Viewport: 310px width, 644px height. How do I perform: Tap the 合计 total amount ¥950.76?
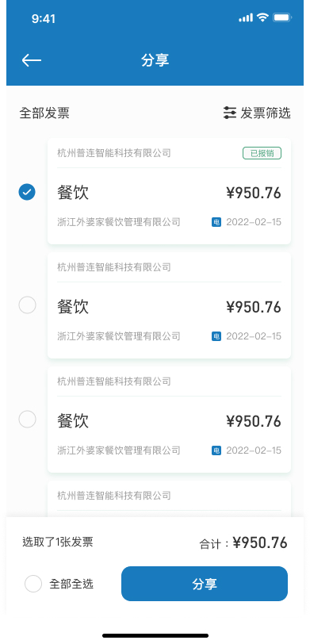tap(260, 543)
